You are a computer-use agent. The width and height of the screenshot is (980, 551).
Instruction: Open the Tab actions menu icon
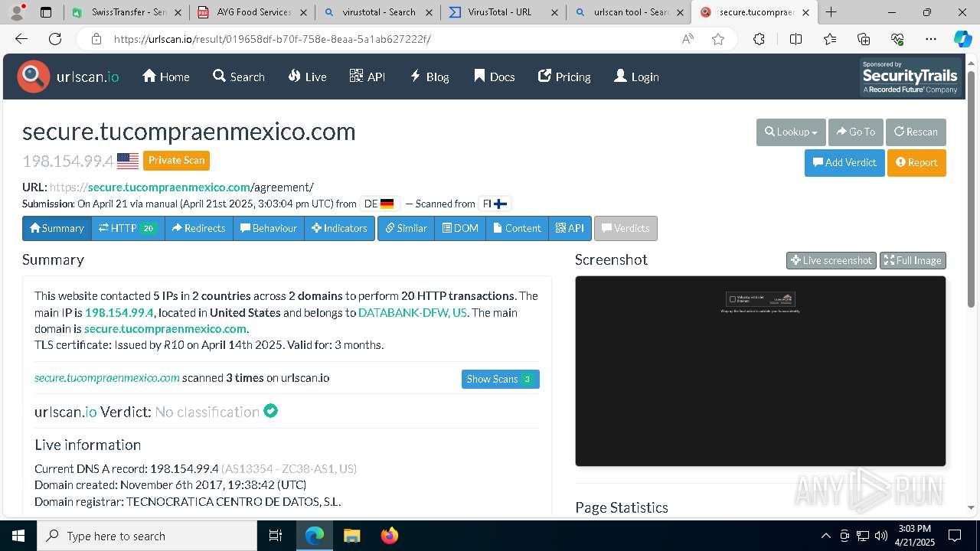pos(46,12)
